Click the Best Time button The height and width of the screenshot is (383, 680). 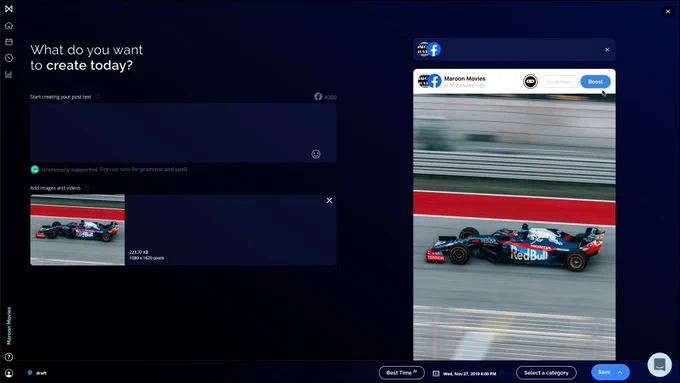point(402,373)
